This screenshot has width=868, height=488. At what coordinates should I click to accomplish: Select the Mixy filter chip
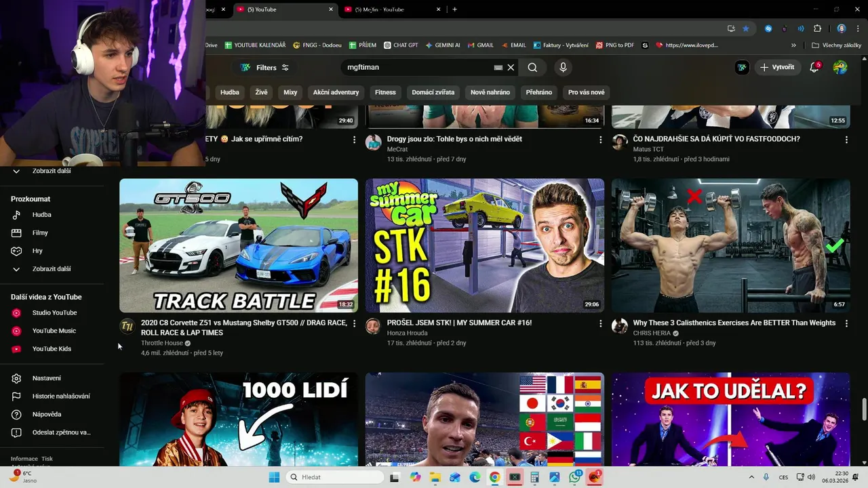pyautogui.click(x=290, y=92)
